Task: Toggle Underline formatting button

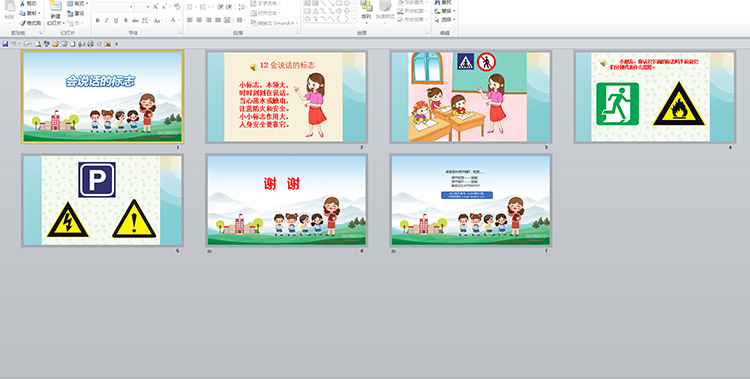Action: 116,20
